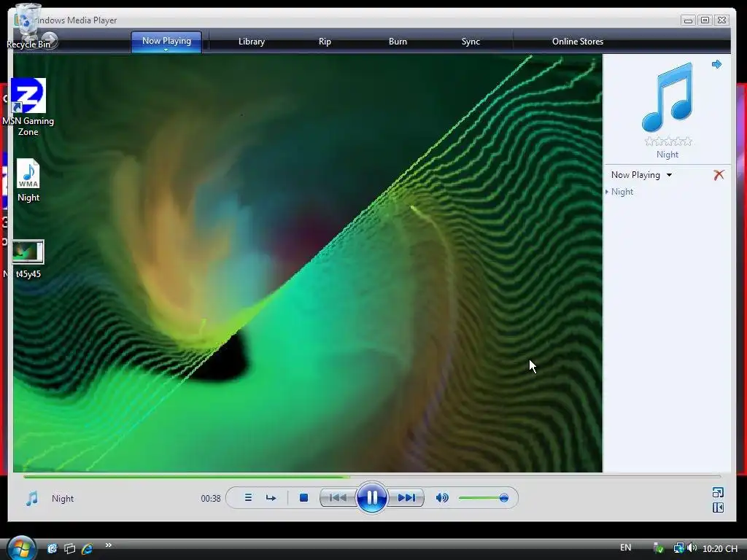Stop playback with the square stop button

pyautogui.click(x=303, y=497)
